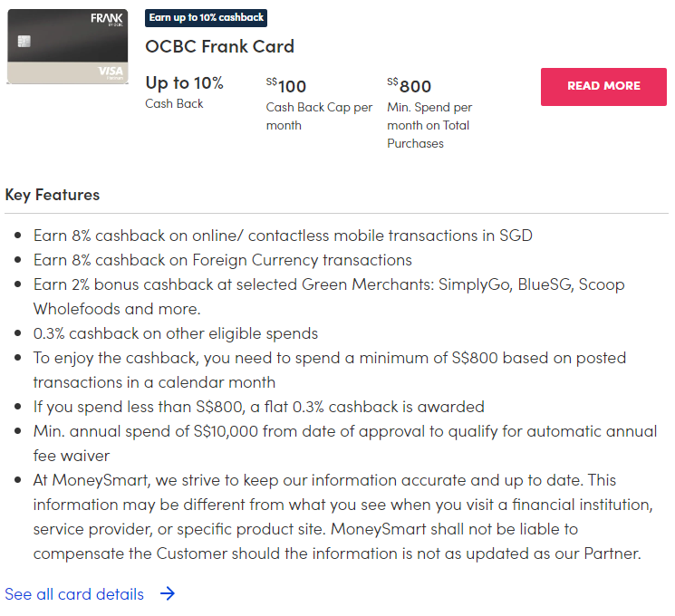Select the OCBC Frank Card title

(219, 46)
